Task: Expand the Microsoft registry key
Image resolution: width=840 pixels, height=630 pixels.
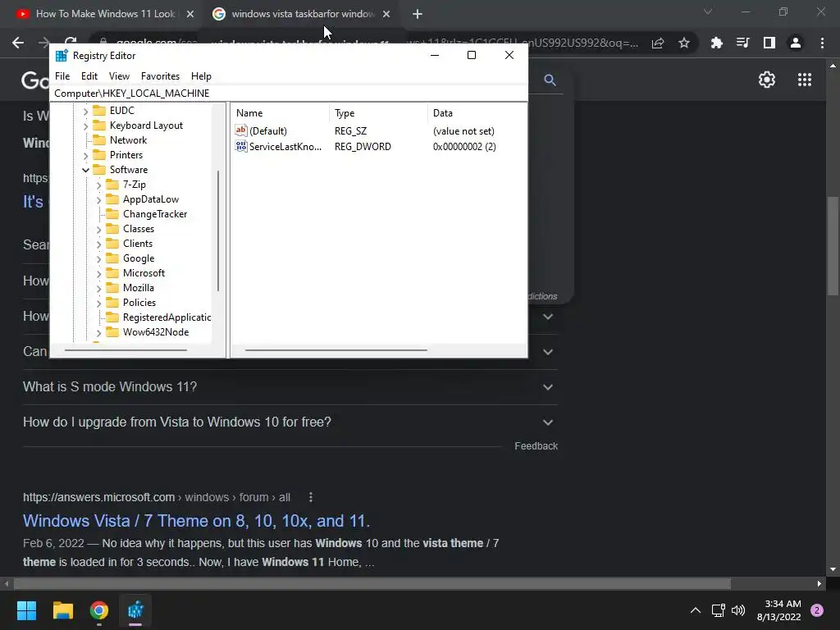Action: point(98,273)
